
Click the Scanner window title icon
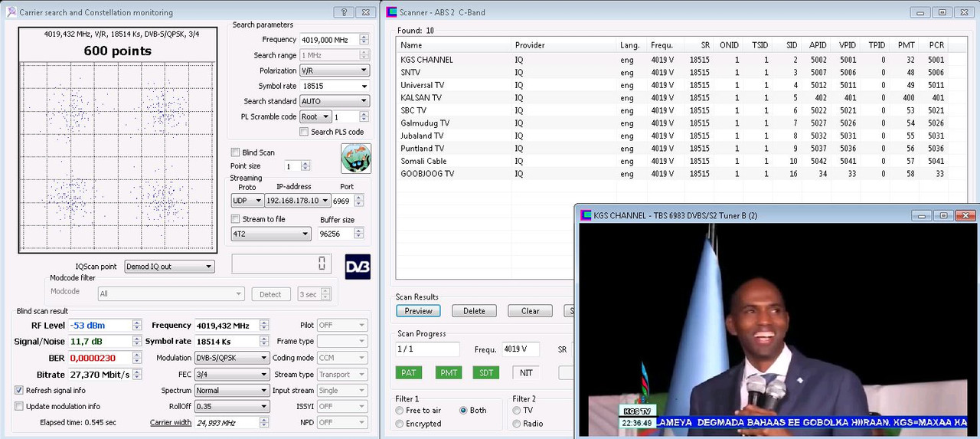pos(391,12)
